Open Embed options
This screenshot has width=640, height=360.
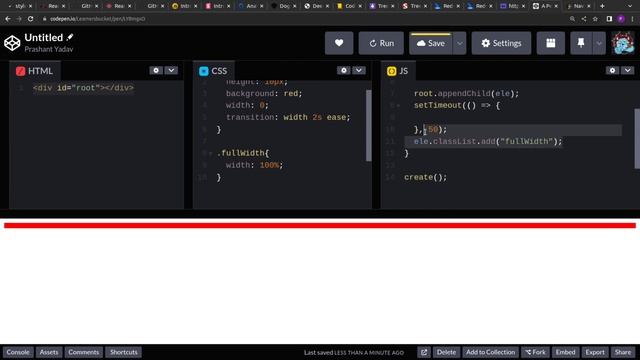[x=565, y=352]
